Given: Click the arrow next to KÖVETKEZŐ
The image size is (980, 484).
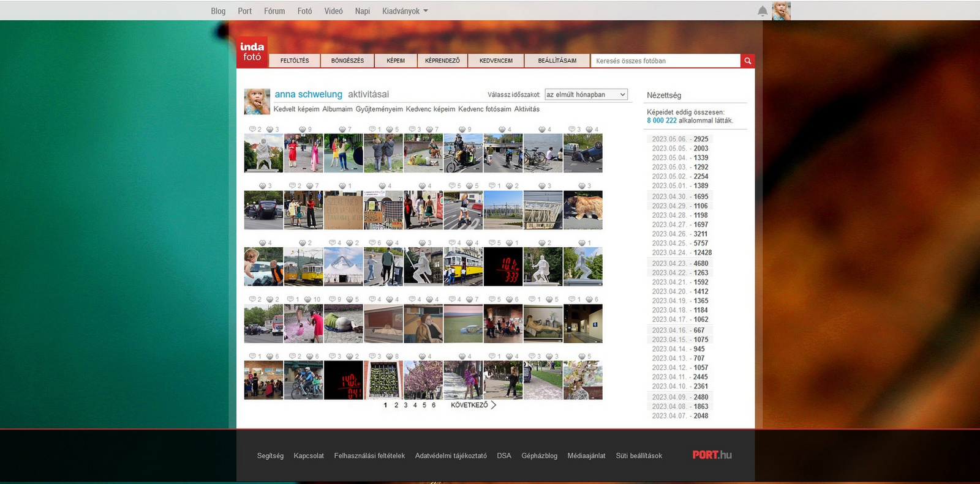Looking at the screenshot, I should point(494,405).
